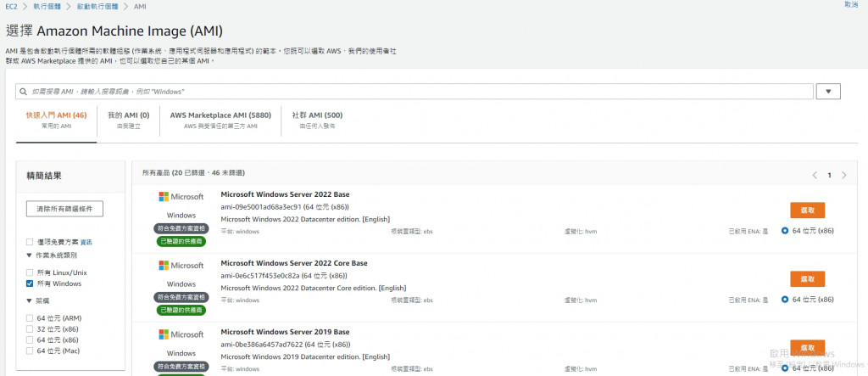
Task: Click 符合免費方案資格 badge on Server 2019 Base
Action: tap(181, 367)
